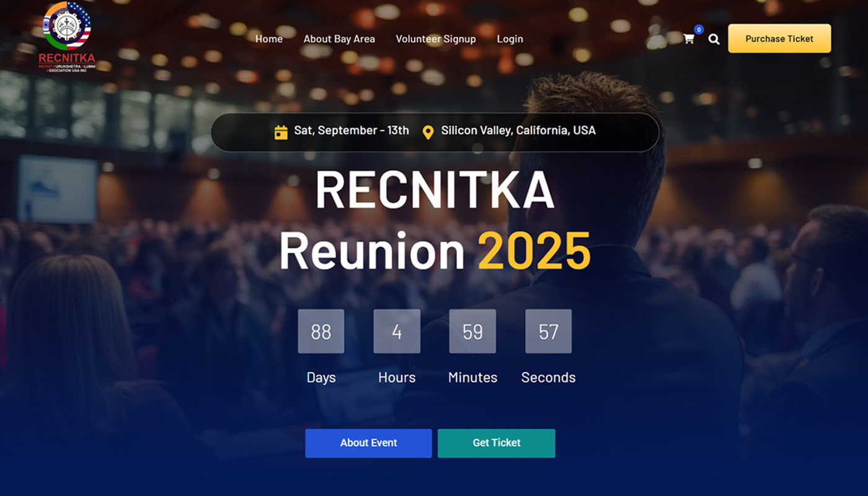Click the cart item count badge
The width and height of the screenshot is (868, 496).
(699, 29)
